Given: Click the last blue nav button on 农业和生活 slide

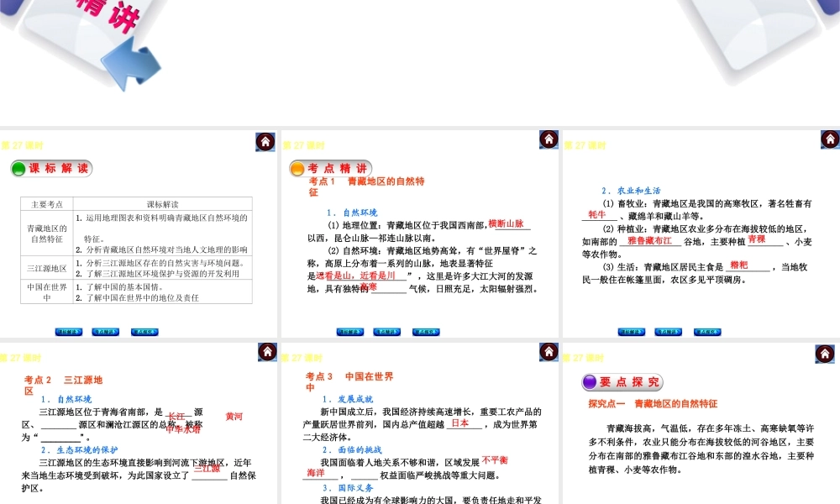Looking at the screenshot, I should [707, 332].
